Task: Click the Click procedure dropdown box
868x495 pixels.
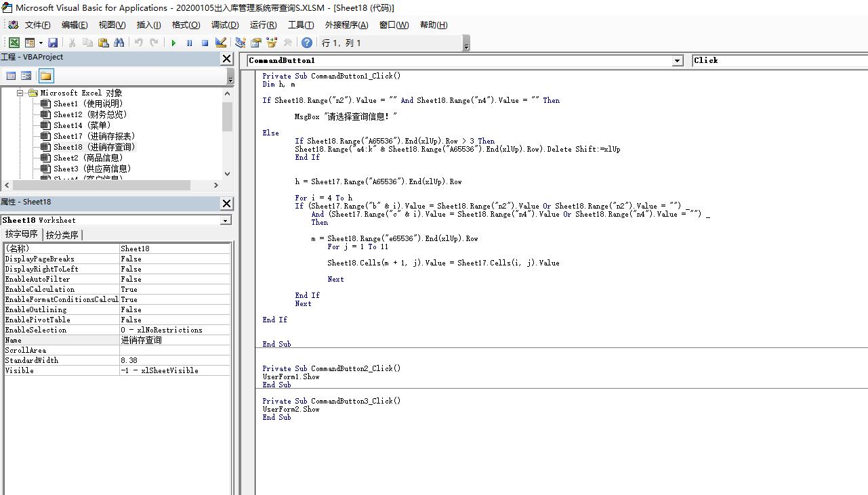Action: (x=779, y=60)
